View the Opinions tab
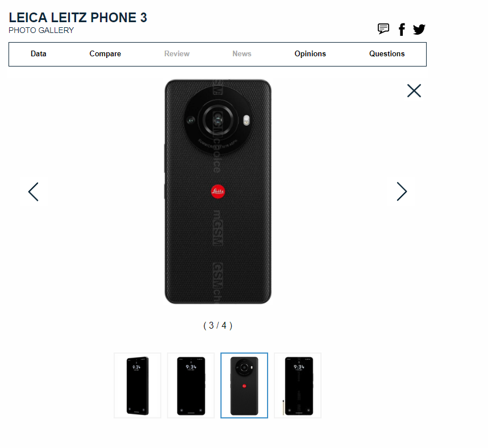This screenshot has height=448, width=488. tap(310, 53)
